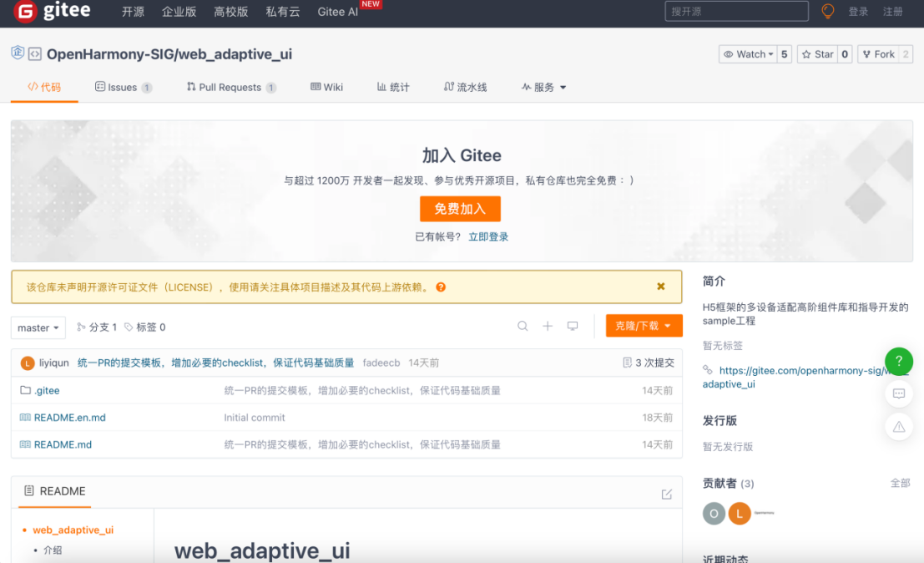Open the 克隆/下载 dropdown button

[644, 326]
